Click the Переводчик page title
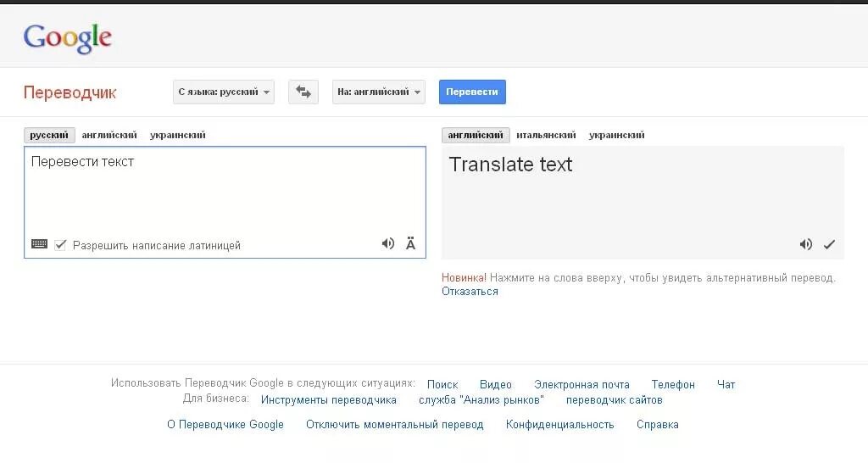868x463 pixels. click(x=70, y=92)
